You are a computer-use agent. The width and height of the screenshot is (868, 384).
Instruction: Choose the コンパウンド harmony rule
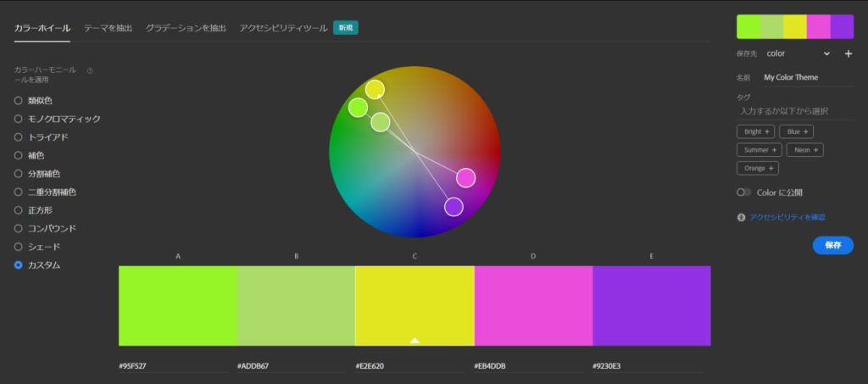(x=45, y=229)
